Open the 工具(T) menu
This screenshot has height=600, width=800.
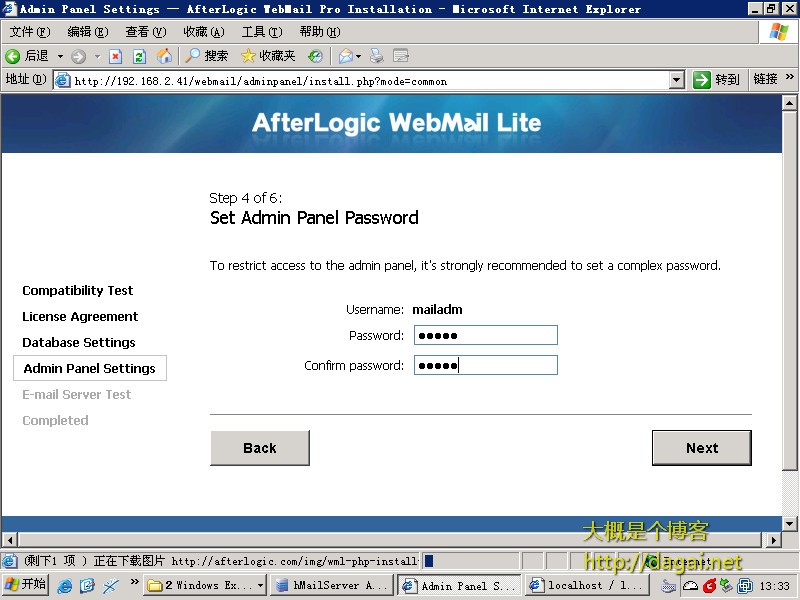click(x=262, y=32)
